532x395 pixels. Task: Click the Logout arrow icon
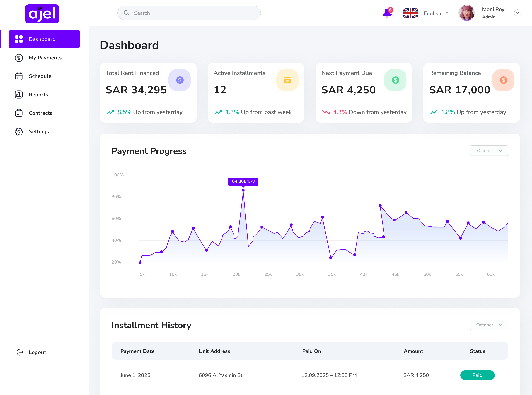(x=20, y=352)
